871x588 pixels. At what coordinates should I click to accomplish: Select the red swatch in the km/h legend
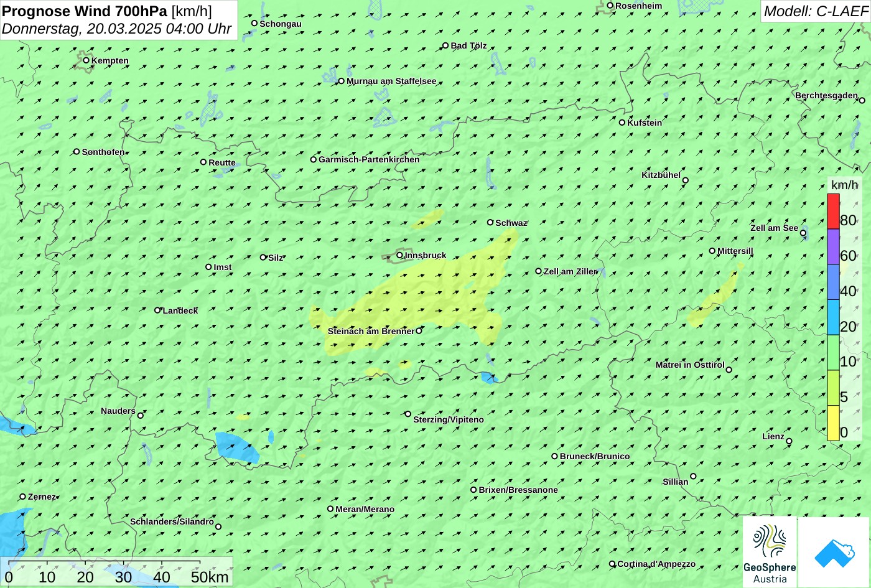pos(833,212)
